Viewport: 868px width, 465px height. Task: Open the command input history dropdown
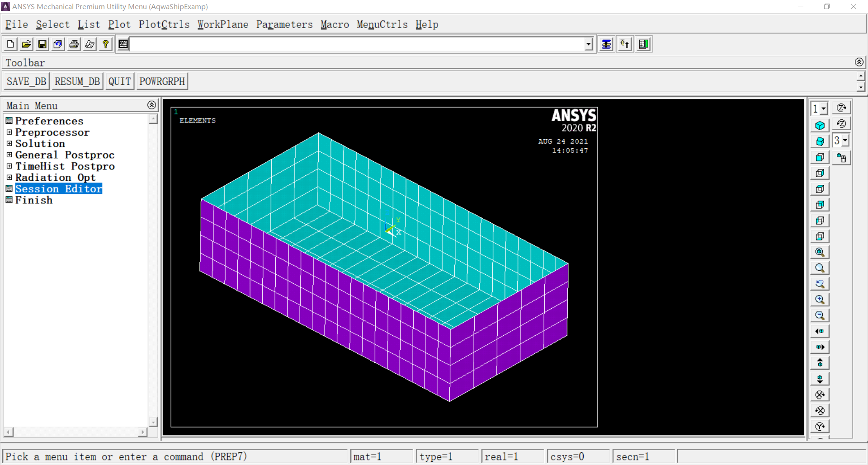[588, 44]
